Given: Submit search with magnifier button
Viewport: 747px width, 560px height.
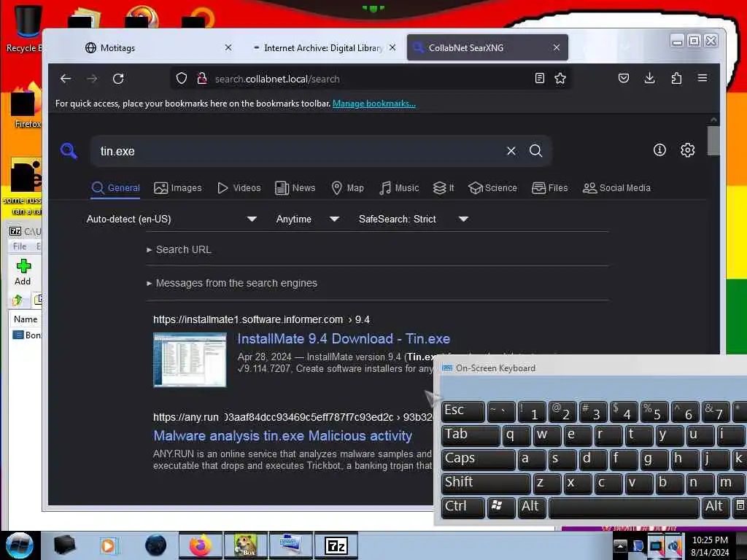Looking at the screenshot, I should pos(536,151).
